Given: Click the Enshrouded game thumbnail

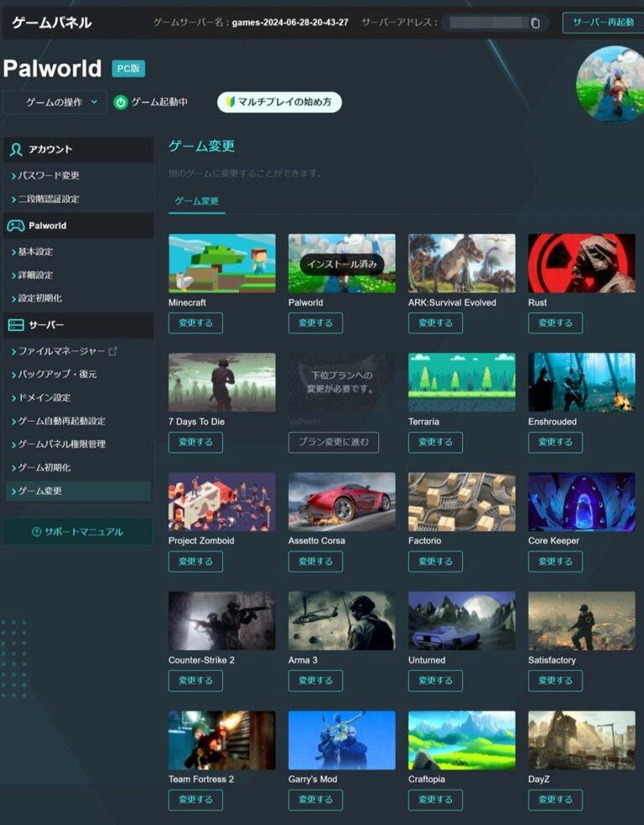Looking at the screenshot, I should [582, 382].
